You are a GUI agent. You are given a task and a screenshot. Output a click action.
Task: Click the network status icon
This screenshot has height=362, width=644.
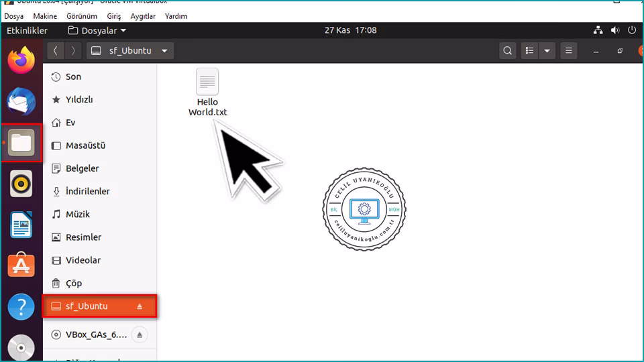click(598, 30)
